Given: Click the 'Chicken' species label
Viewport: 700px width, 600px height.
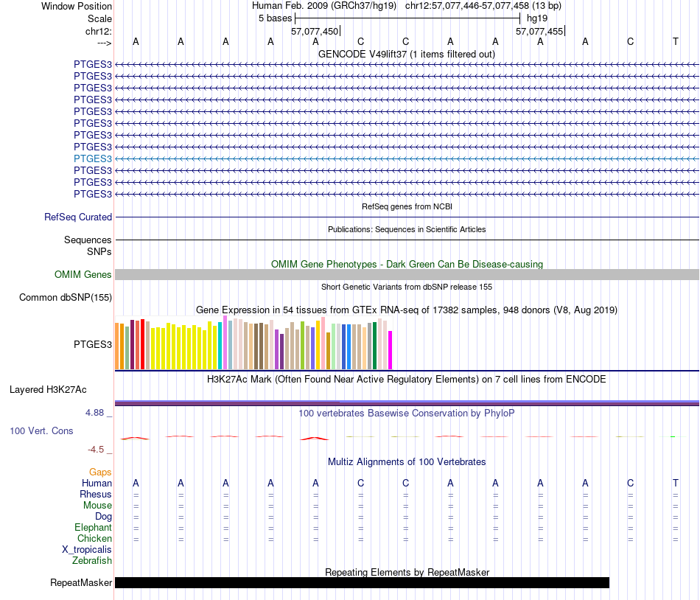Looking at the screenshot, I should pos(94,538).
